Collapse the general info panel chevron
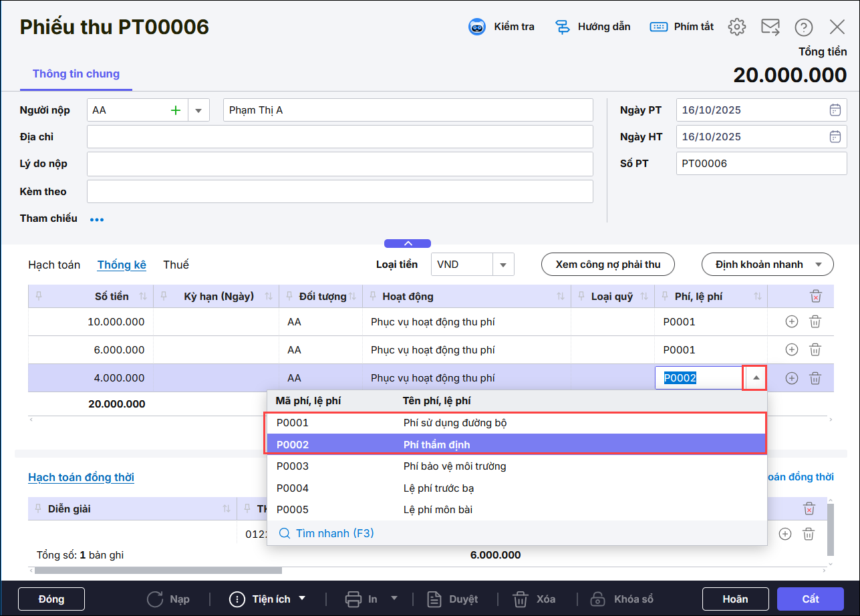The width and height of the screenshot is (860, 616). pyautogui.click(x=408, y=244)
